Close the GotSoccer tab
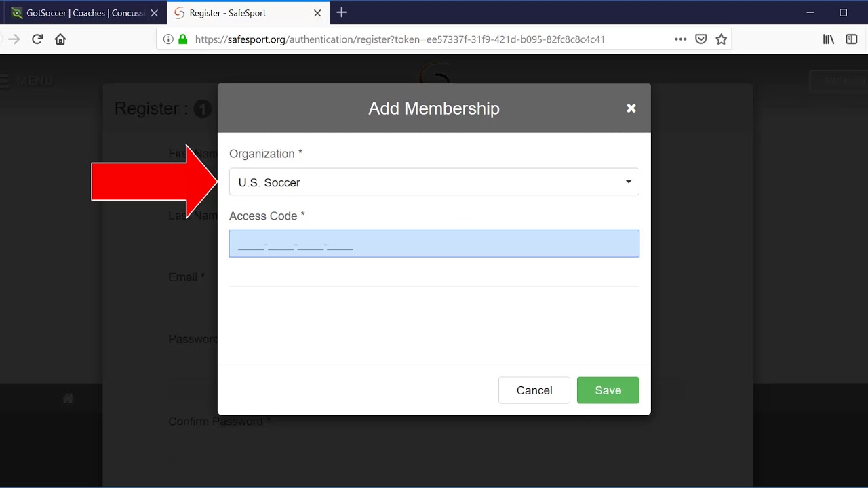The image size is (868, 488). point(154,13)
